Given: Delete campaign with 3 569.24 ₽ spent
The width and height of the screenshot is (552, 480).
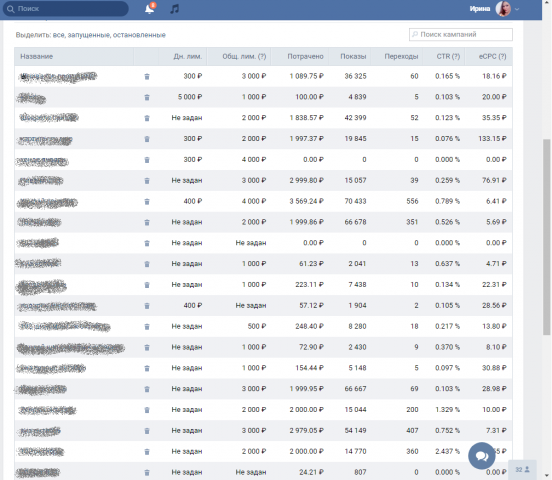Looking at the screenshot, I should pyautogui.click(x=147, y=201).
